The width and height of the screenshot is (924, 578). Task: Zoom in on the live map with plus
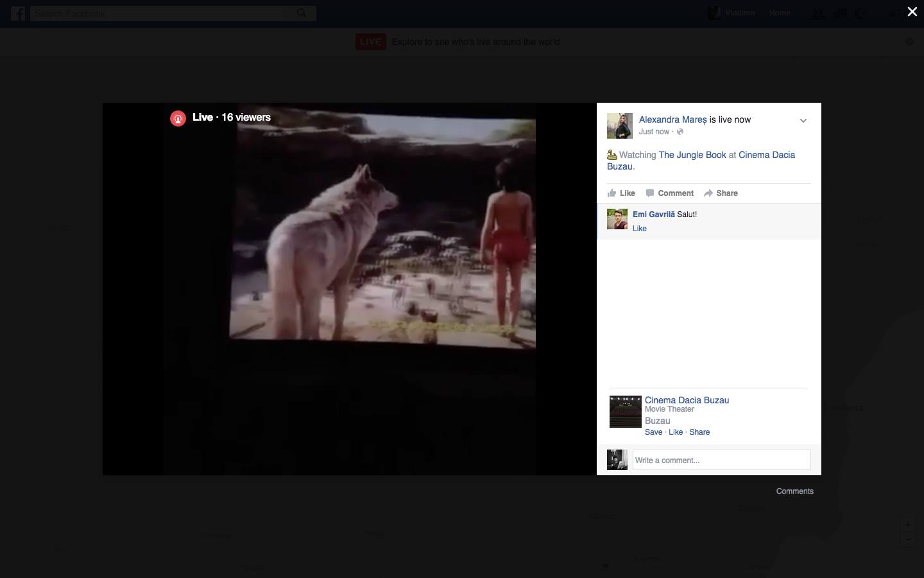pos(907,525)
